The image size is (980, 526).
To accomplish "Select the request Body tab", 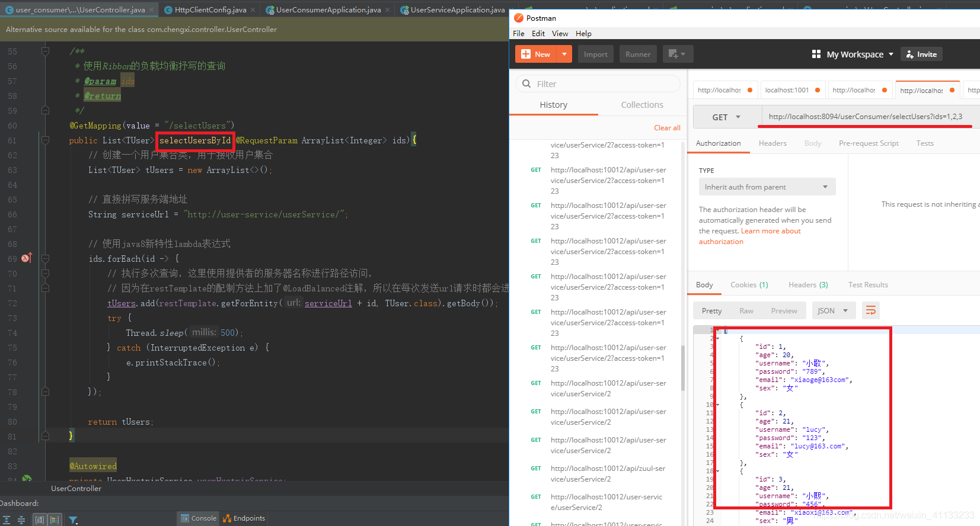I will [813, 143].
